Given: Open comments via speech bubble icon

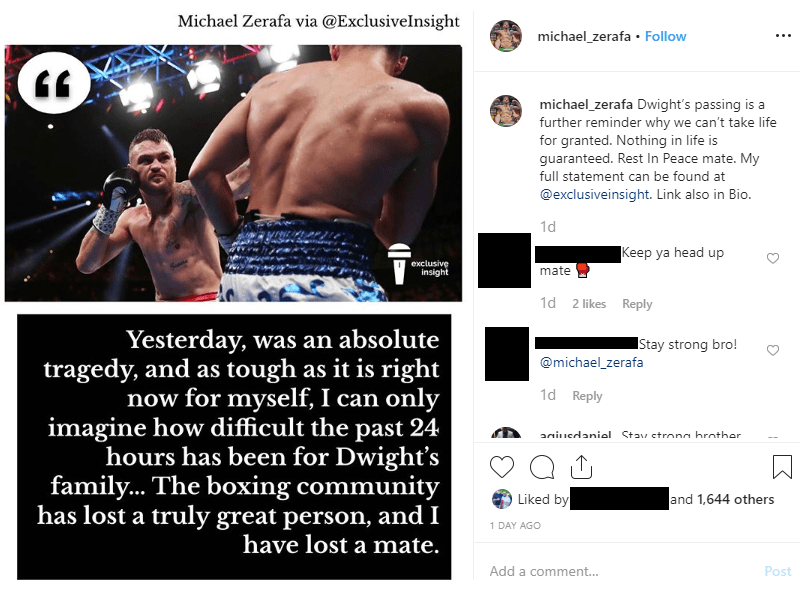Looking at the screenshot, I should click(542, 467).
